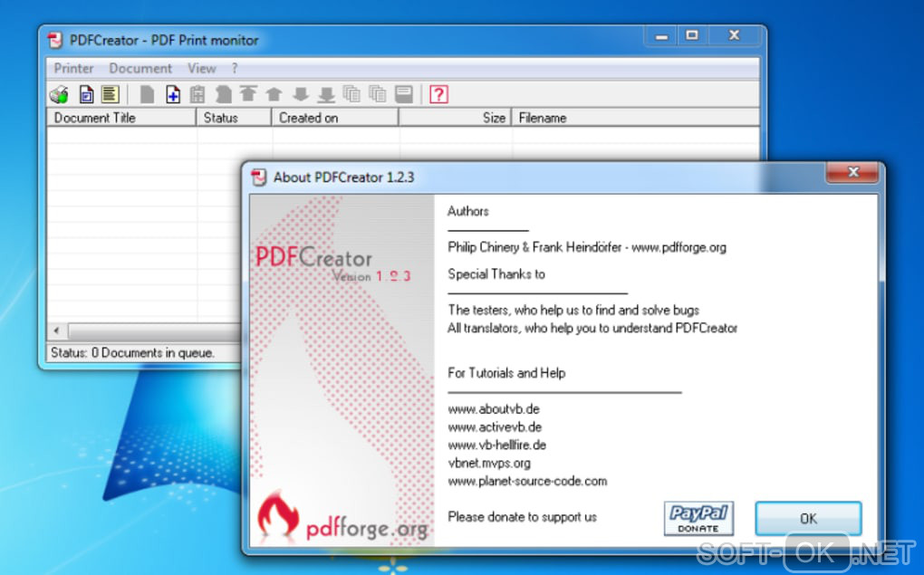Click the 'Special Thanks to' heading

pyautogui.click(x=496, y=274)
